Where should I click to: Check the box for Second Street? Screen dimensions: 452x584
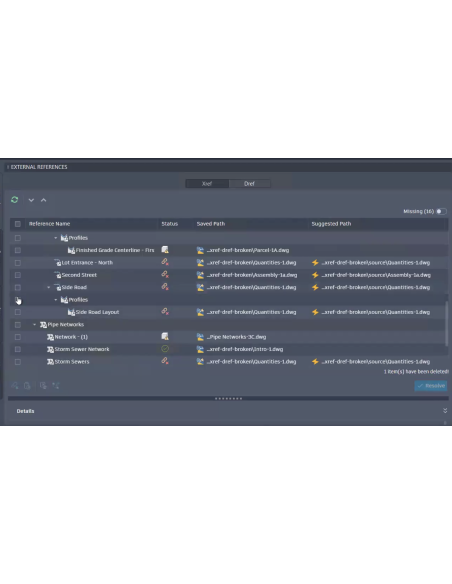coord(17,275)
